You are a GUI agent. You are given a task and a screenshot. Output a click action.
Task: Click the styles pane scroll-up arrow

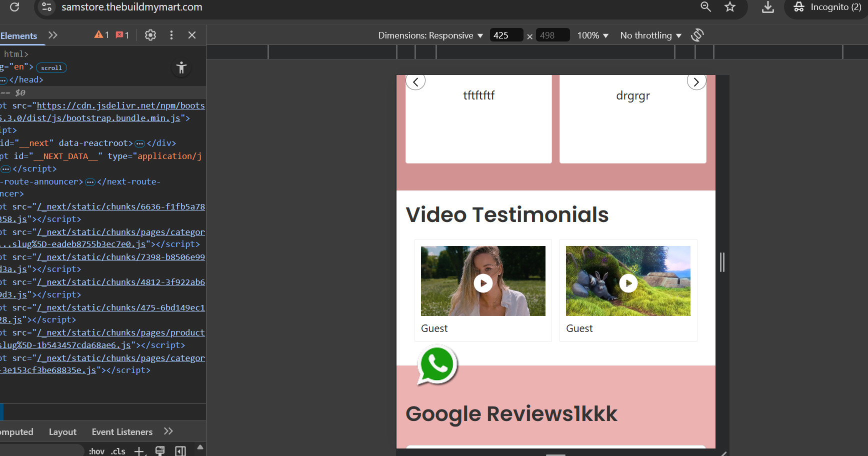click(x=200, y=447)
